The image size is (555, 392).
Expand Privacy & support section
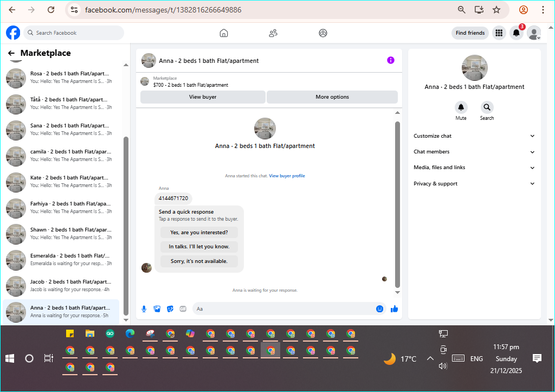coord(474,183)
